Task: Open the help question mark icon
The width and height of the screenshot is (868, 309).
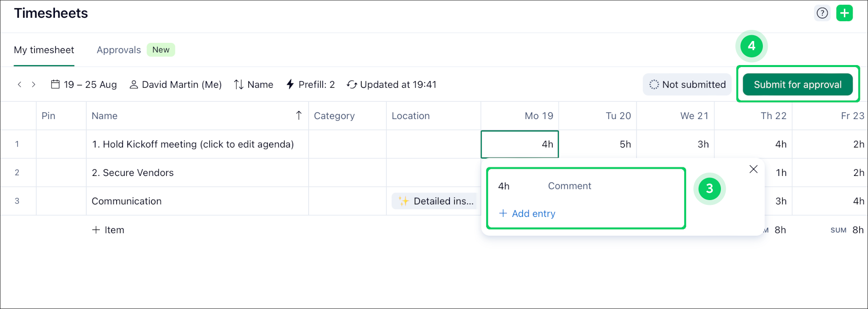Action: [822, 13]
